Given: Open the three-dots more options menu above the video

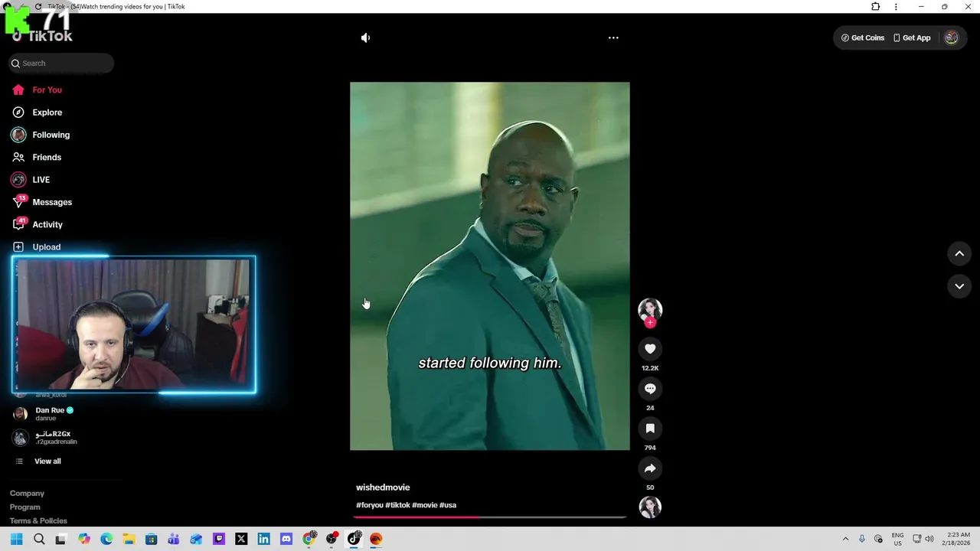Looking at the screenshot, I should (x=613, y=37).
